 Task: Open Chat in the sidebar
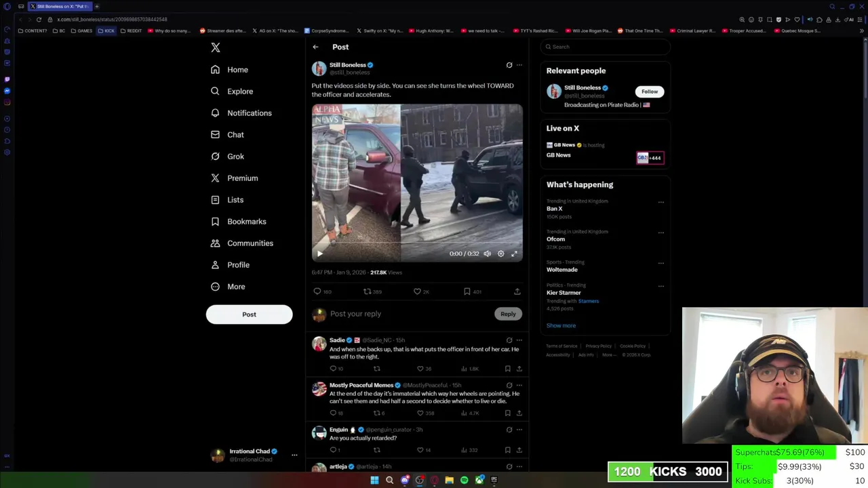(x=227, y=135)
